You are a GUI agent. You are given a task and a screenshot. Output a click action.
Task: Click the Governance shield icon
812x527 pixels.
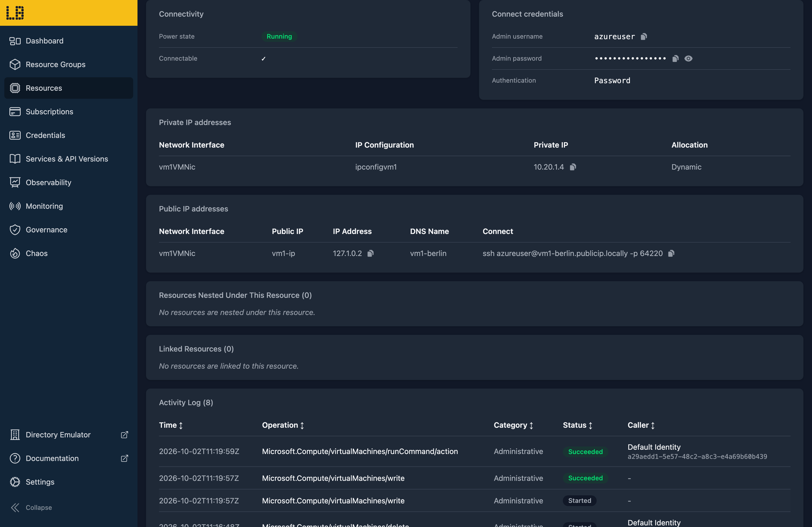click(x=15, y=230)
